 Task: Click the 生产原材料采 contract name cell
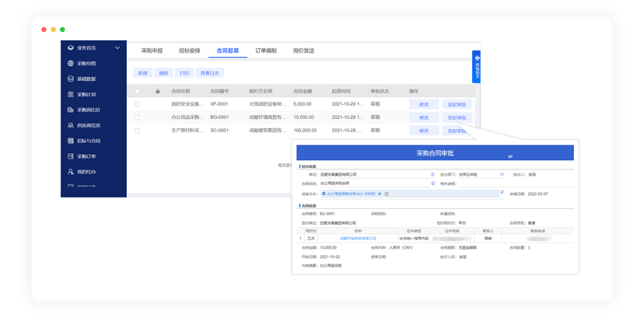coord(187,131)
